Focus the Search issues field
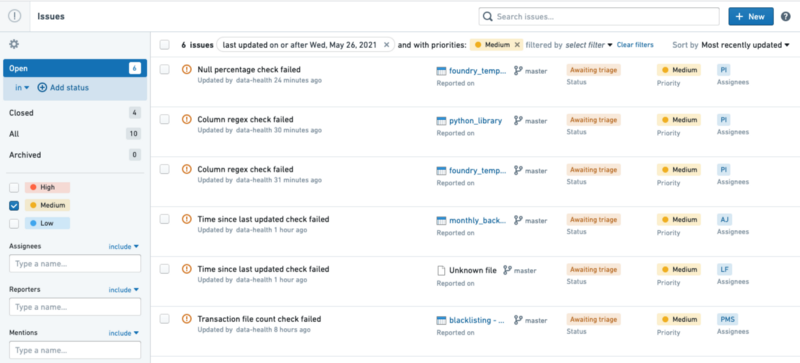Screen dimensions: 800x363 click(599, 16)
